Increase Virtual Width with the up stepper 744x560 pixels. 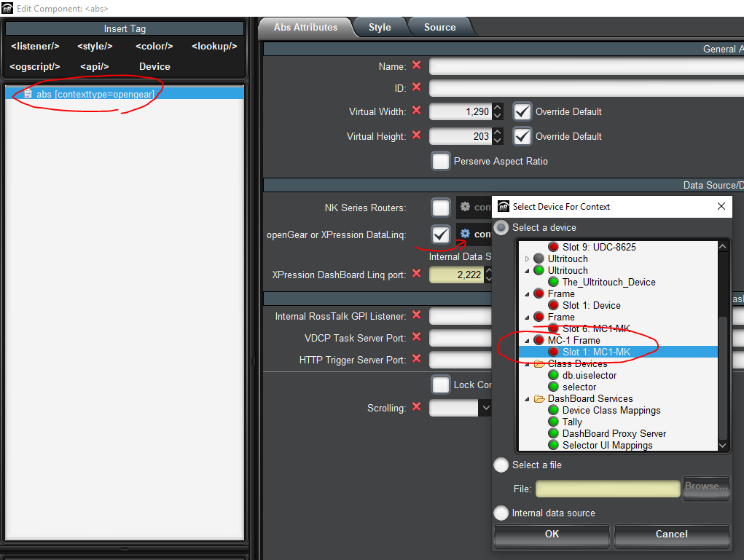[497, 108]
